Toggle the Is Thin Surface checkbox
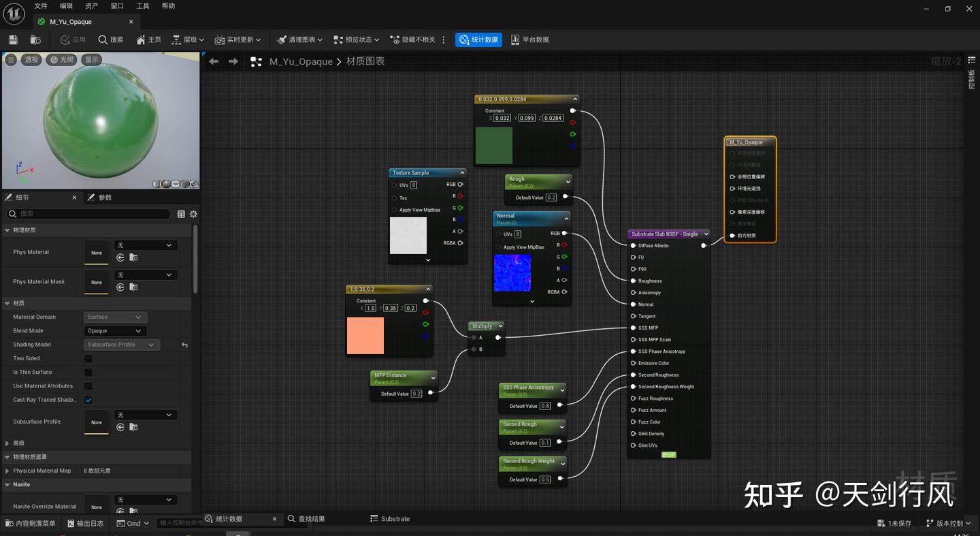This screenshot has height=536, width=980. [x=88, y=372]
